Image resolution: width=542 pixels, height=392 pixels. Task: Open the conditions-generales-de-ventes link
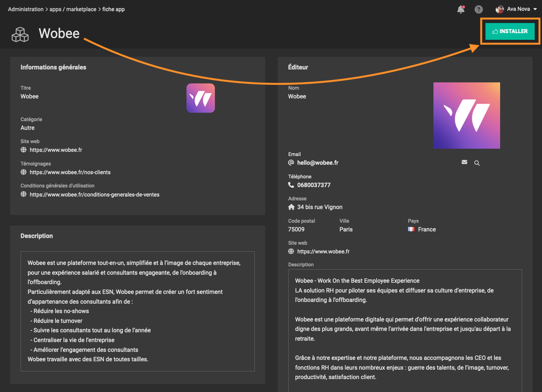95,194
